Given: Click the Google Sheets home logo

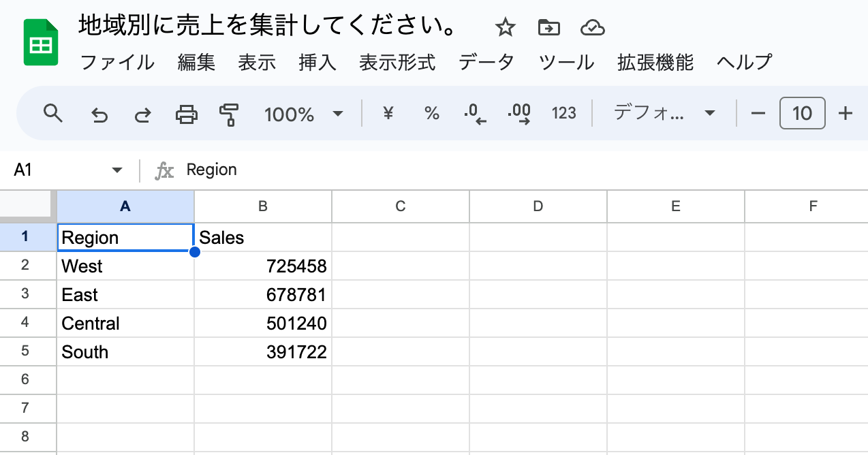Looking at the screenshot, I should click(41, 43).
